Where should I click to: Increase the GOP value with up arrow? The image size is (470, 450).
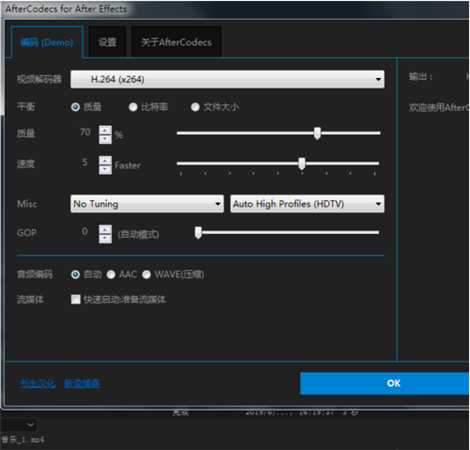pyautogui.click(x=105, y=230)
